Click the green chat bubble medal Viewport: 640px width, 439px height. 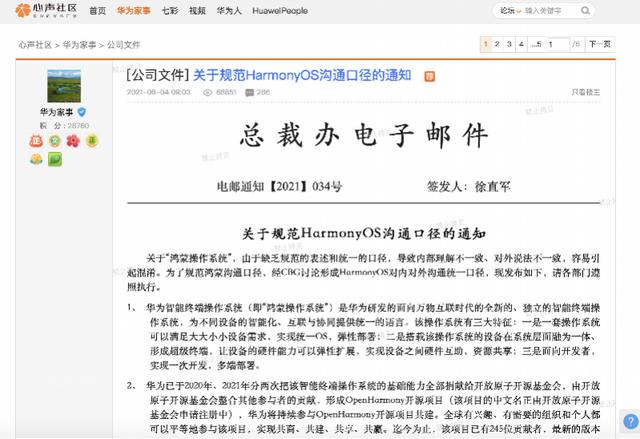coord(55,160)
